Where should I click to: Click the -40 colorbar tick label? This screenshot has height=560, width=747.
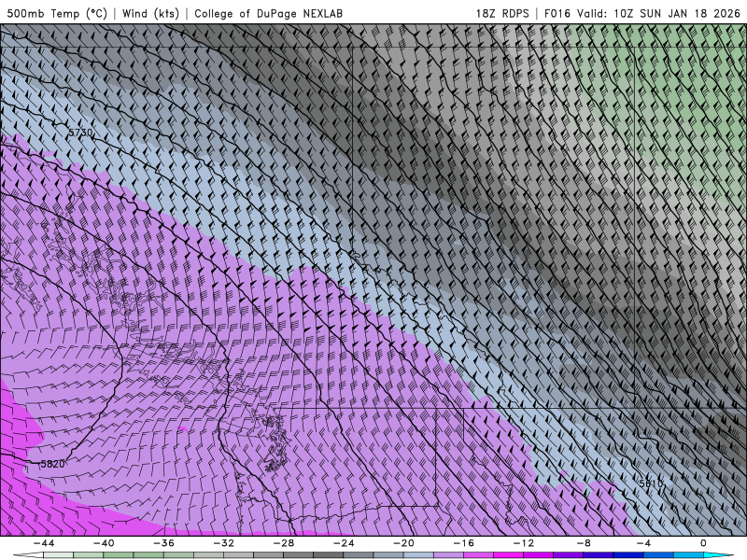[x=104, y=543]
